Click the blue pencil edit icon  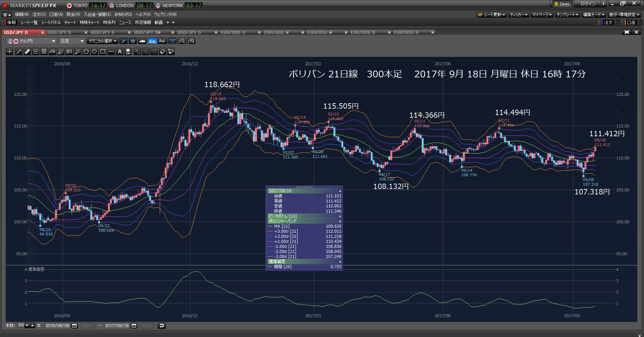pos(124,41)
